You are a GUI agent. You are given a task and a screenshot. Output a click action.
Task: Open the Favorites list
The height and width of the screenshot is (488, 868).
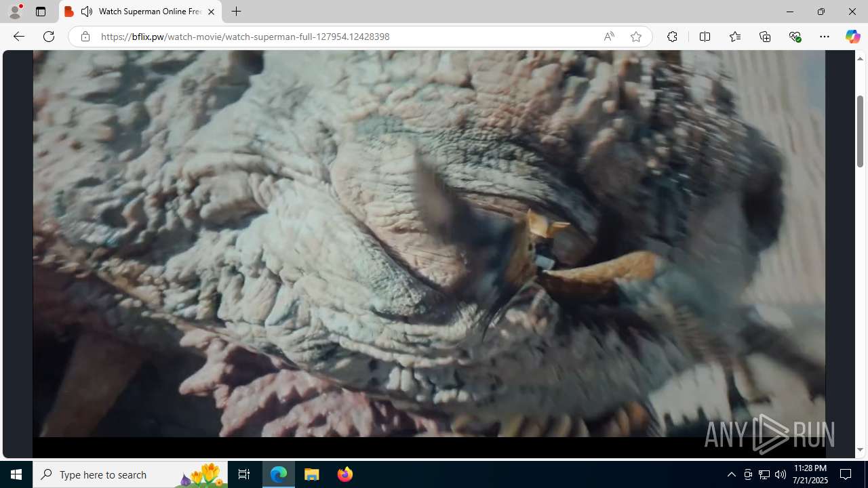(734, 37)
